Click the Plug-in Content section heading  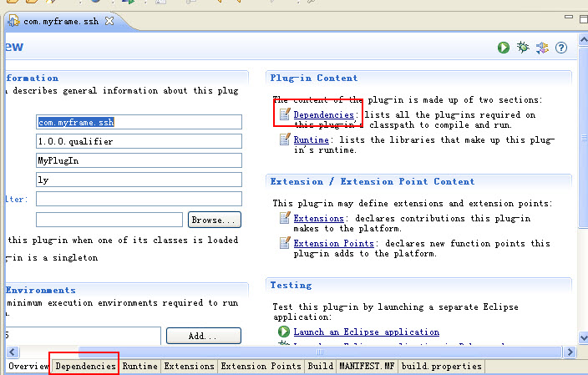314,78
